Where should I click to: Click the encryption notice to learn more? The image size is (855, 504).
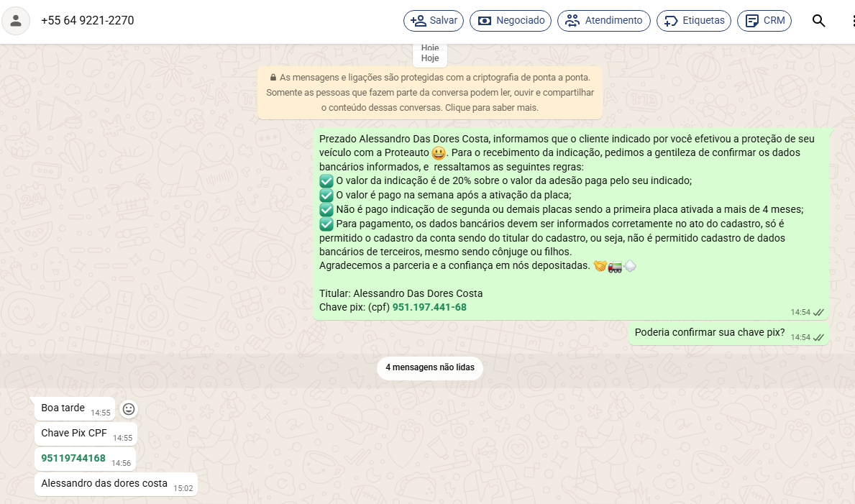(x=429, y=93)
